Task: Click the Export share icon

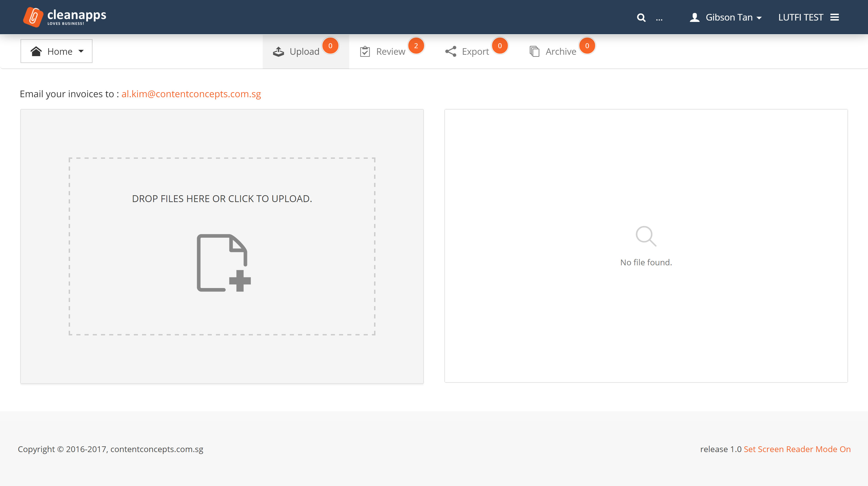Action: (450, 51)
